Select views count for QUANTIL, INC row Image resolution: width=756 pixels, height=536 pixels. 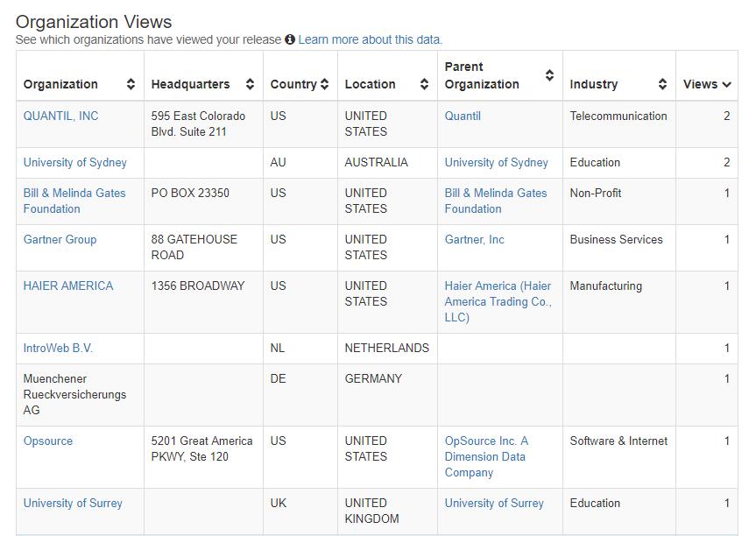[707, 124]
